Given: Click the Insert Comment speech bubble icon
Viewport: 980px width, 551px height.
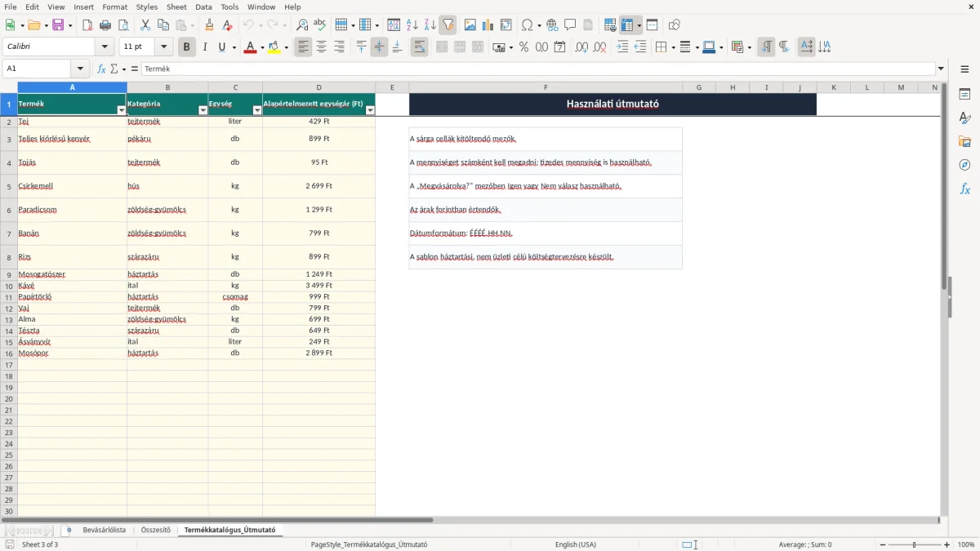Looking at the screenshot, I should coord(570,25).
